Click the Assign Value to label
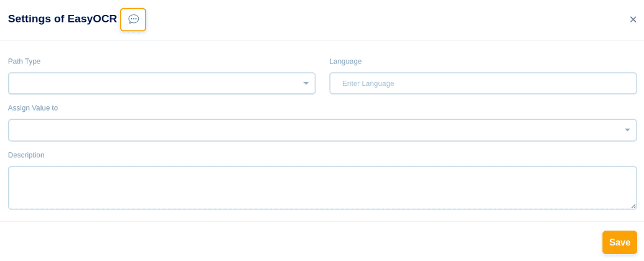Screen dimensions: 644x261 pyautogui.click(x=33, y=108)
